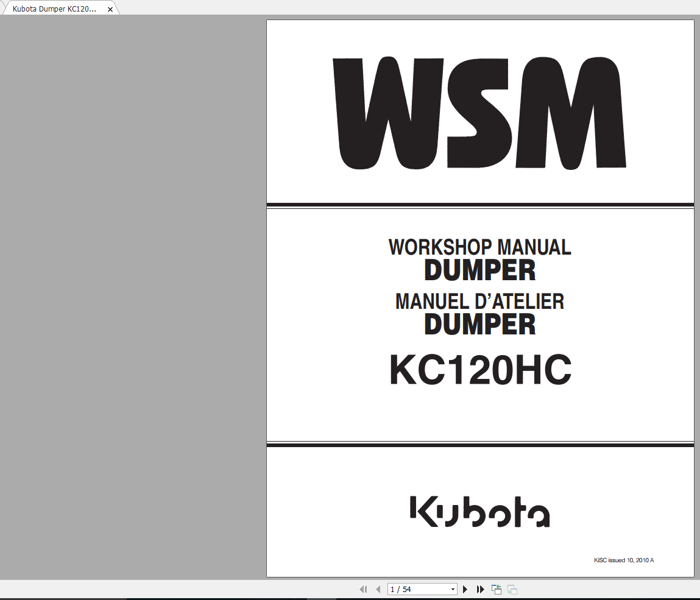Click the Kubota logo on the page
The height and width of the screenshot is (600, 700).
pos(480,512)
